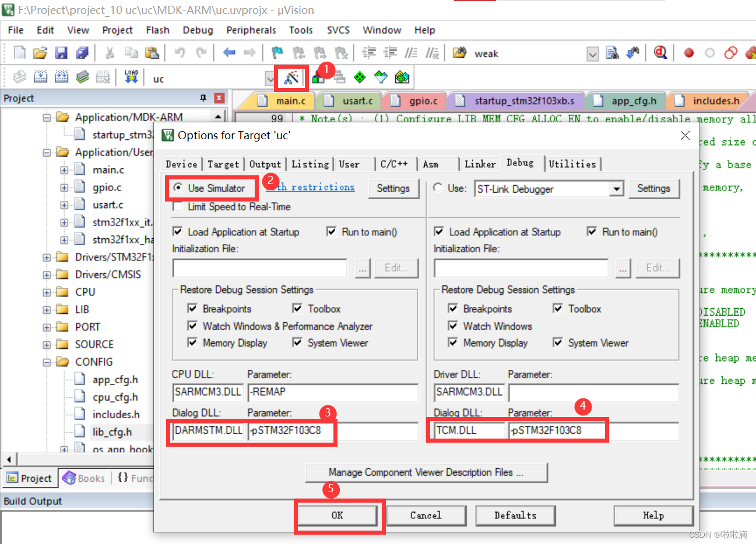Click the OK button
This screenshot has height=544, width=756.
coord(337,515)
